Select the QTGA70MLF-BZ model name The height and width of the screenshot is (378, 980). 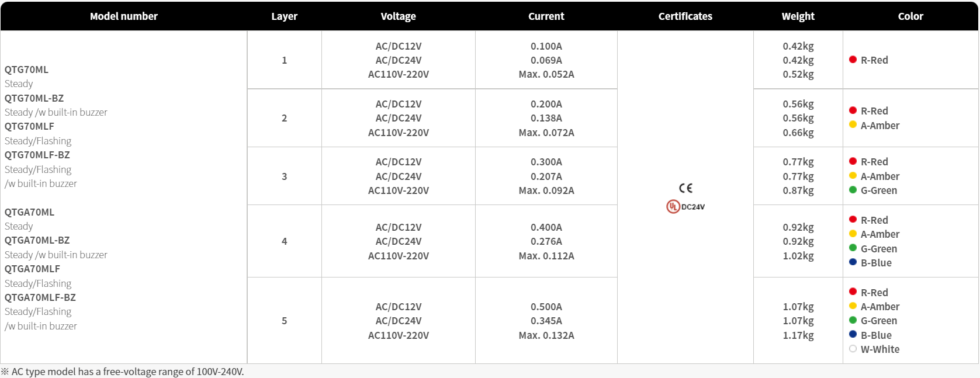coord(40,297)
